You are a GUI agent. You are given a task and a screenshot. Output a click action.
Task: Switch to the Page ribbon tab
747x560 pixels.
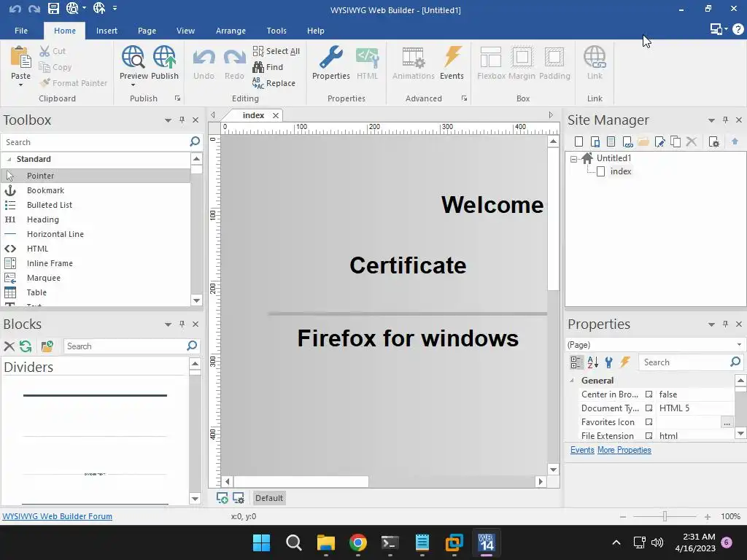pyautogui.click(x=147, y=31)
